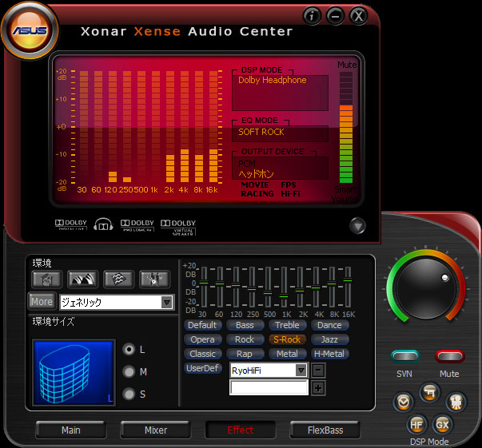Add user preset with plus button
This screenshot has height=448, width=482.
coord(318,388)
